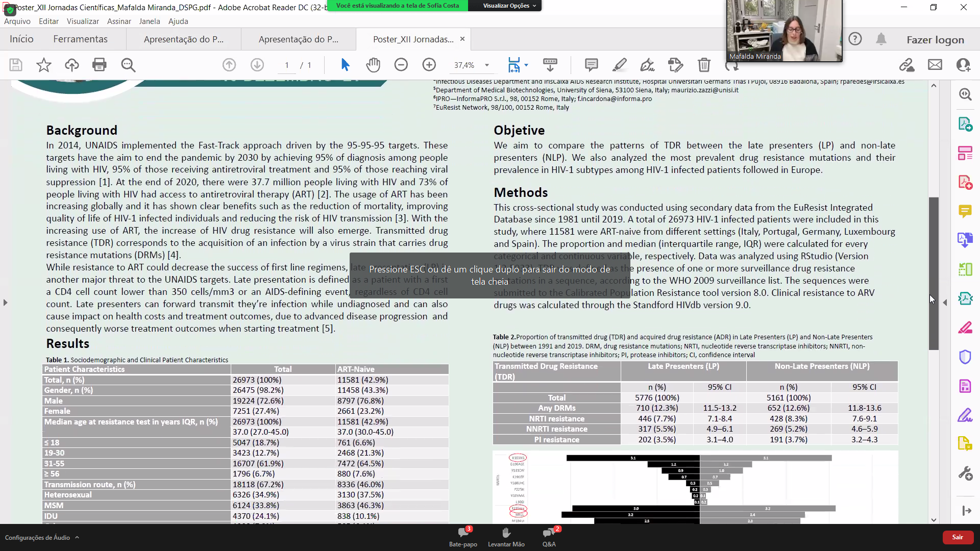Select the highlighter pen tool
The width and height of the screenshot is (980, 551).
pos(619,65)
